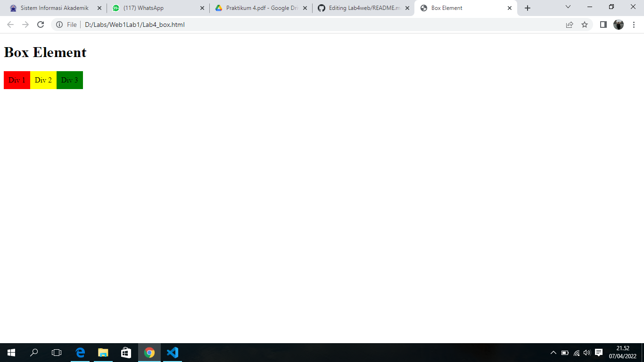Open the side panel in Chrome
Viewport: 644px width, 362px height.
pos(603,25)
